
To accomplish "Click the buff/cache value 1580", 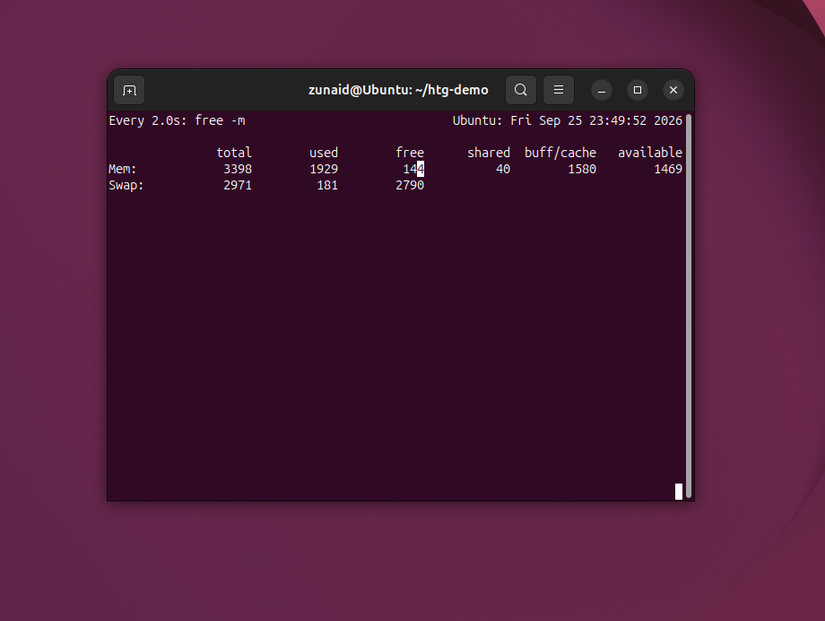I will pos(582,169).
